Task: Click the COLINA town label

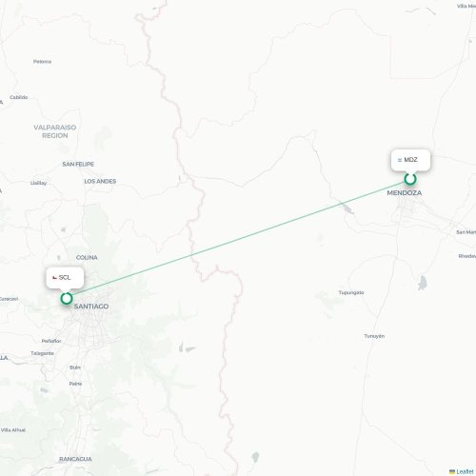Action: [87, 257]
